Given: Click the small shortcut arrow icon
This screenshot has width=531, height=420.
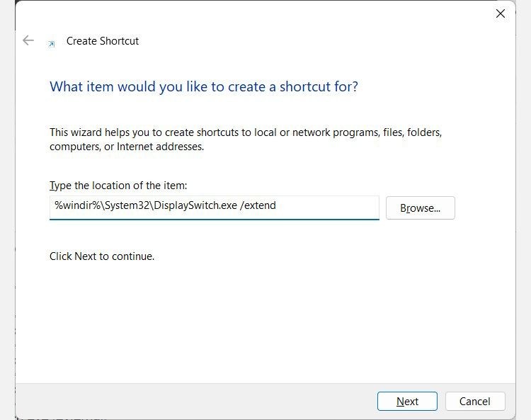Looking at the screenshot, I should pos(51,44).
